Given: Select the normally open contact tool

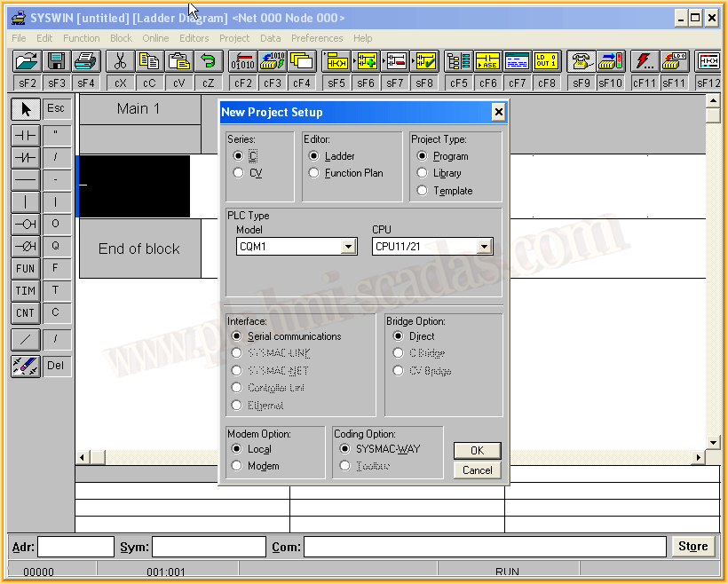Looking at the screenshot, I should tap(26, 135).
